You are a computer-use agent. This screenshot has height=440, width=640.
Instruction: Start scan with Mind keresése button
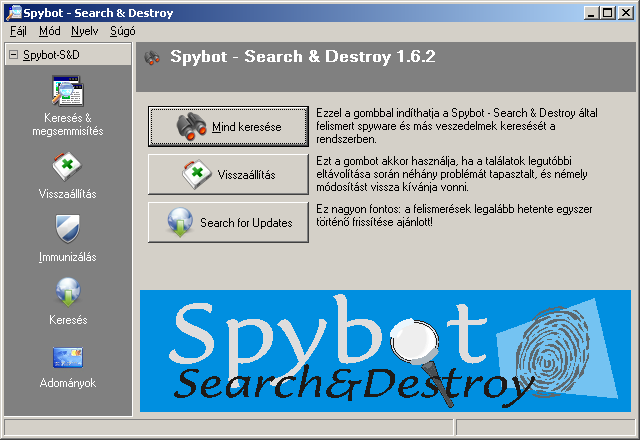[228, 127]
